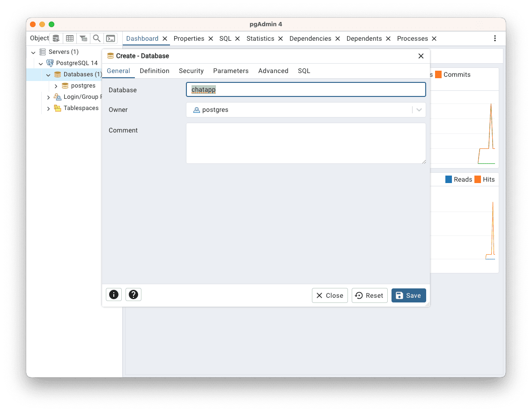Image resolution: width=532 pixels, height=412 pixels.
Task: Reset the dialog form
Action: tap(369, 295)
